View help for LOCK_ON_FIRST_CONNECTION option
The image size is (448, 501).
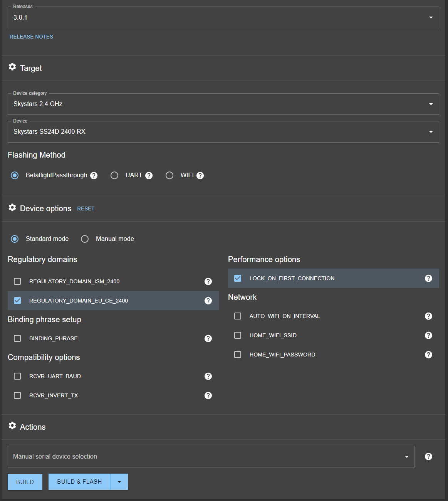428,278
